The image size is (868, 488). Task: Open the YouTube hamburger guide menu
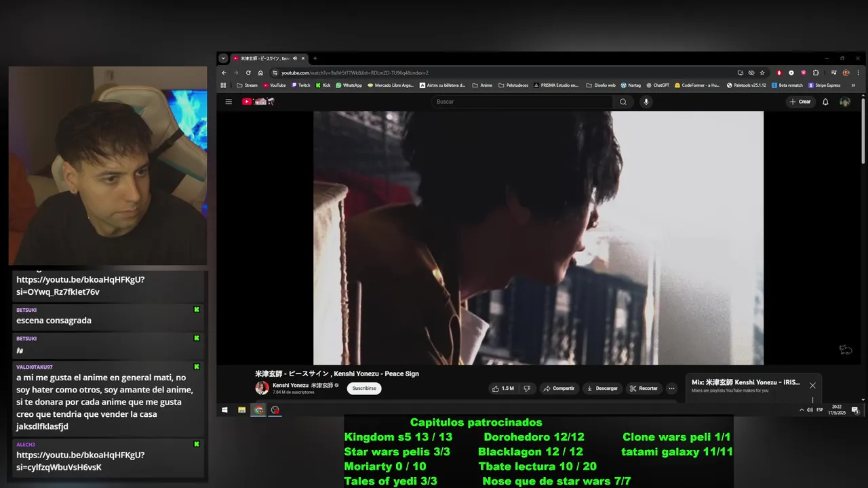coord(229,102)
